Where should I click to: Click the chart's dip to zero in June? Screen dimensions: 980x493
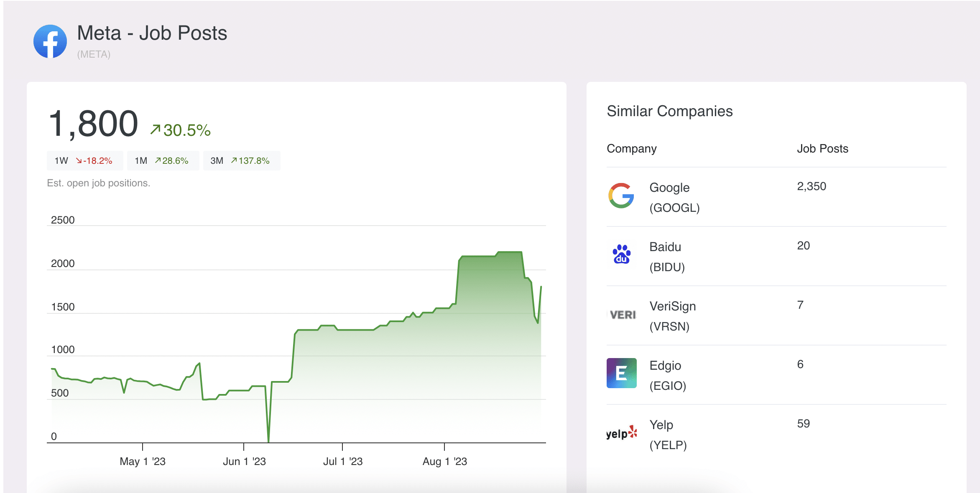pyautogui.click(x=268, y=441)
